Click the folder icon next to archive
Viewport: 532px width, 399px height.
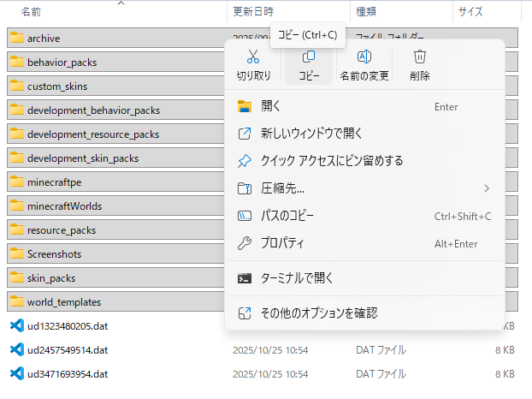15,39
